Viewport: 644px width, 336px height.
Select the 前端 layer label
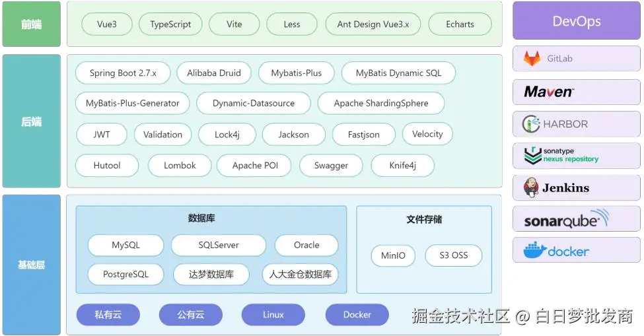point(31,24)
